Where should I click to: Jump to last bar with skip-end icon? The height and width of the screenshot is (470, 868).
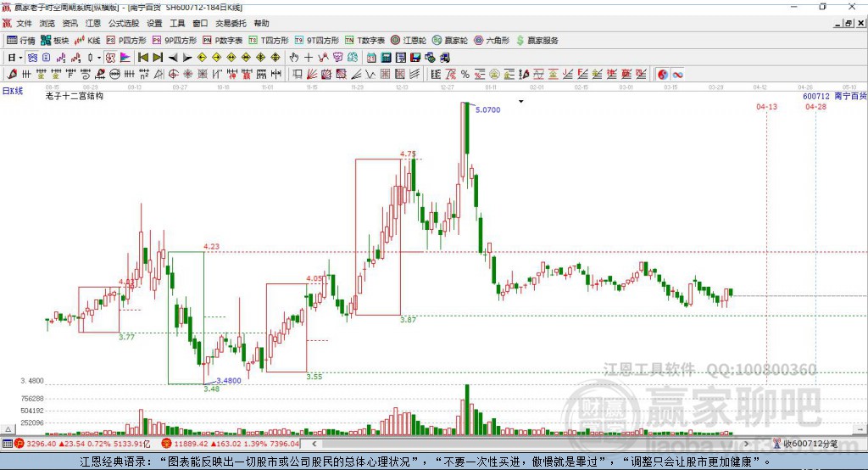click(x=158, y=58)
